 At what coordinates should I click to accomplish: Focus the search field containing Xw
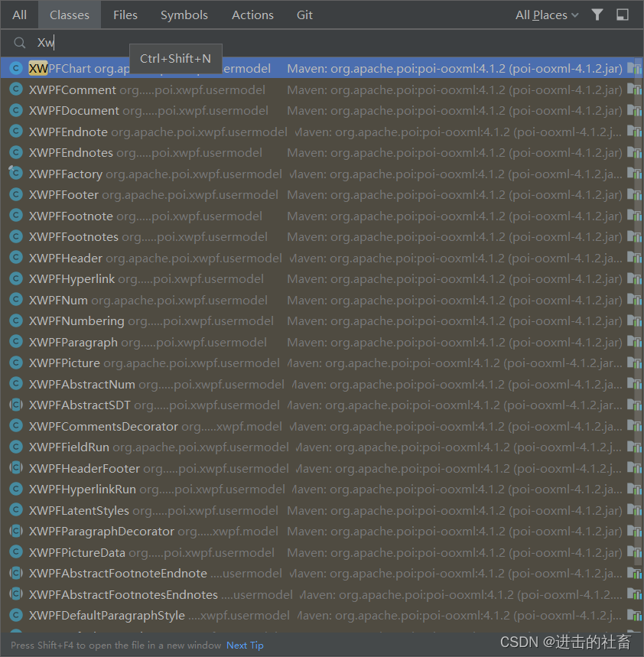click(x=322, y=43)
